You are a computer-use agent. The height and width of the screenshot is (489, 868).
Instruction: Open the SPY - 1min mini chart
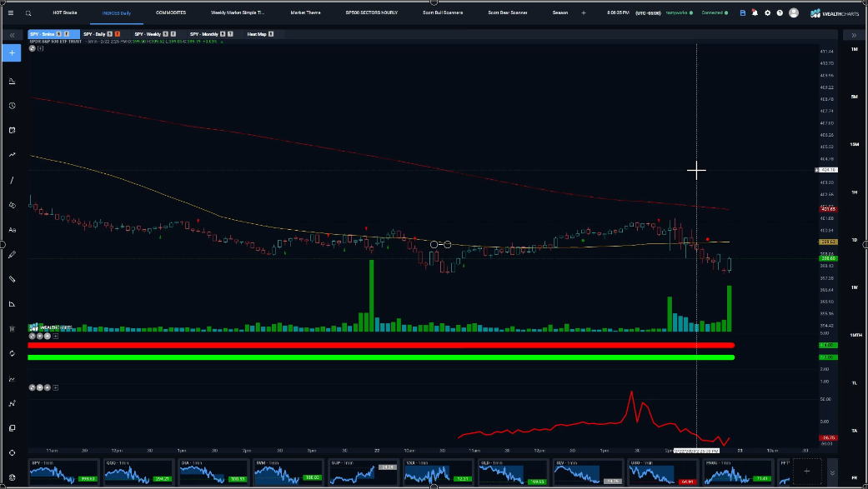(63, 472)
